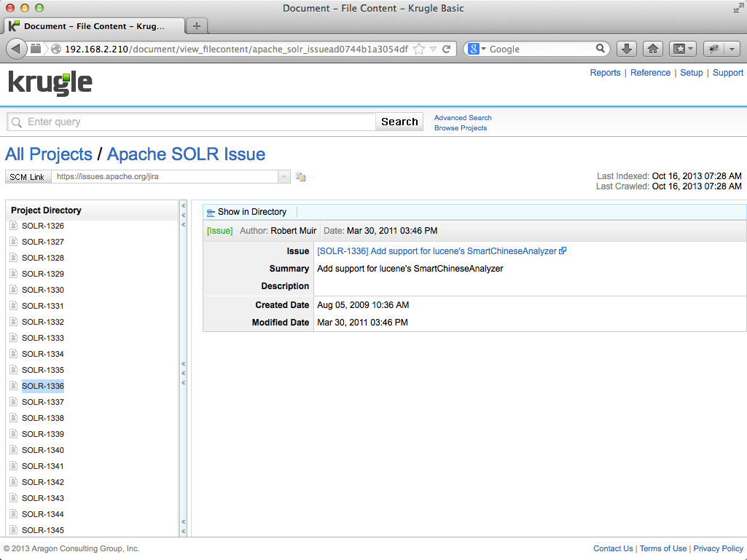Image resolution: width=747 pixels, height=560 pixels.
Task: Open the Google search engine selector
Action: coord(477,49)
